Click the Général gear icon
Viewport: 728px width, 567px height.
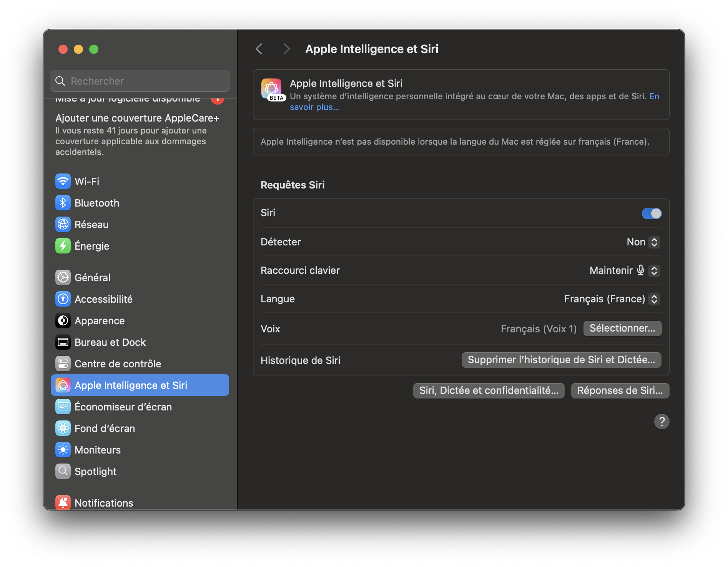63,277
